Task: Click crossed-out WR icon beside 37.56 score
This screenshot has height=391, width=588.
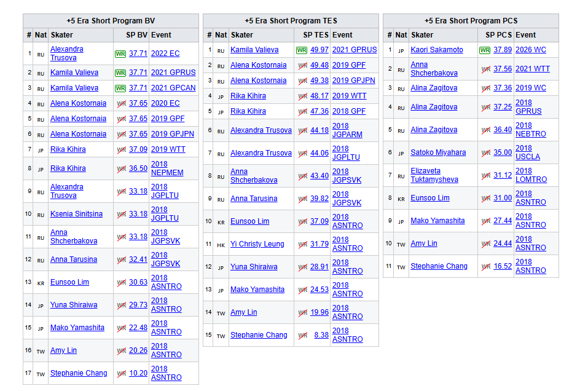Action: (486, 69)
